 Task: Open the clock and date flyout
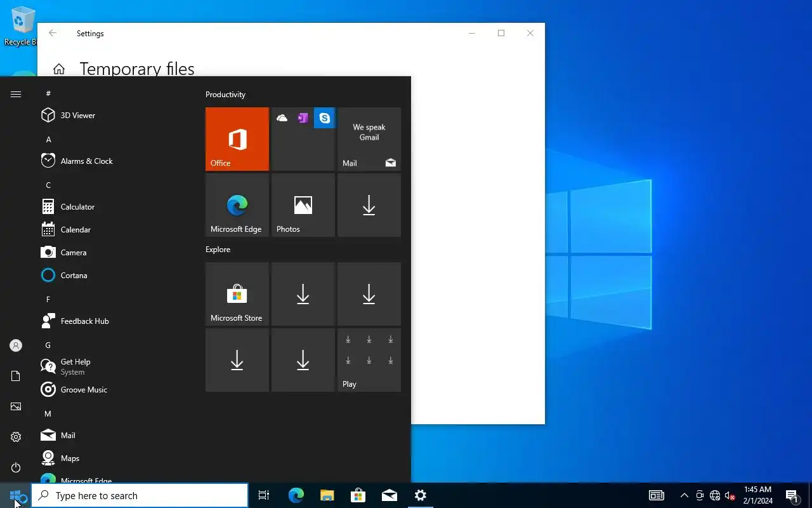coord(758,495)
